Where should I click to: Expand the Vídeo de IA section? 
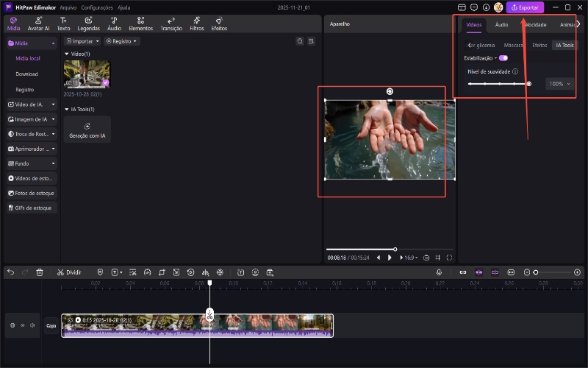[x=32, y=105]
